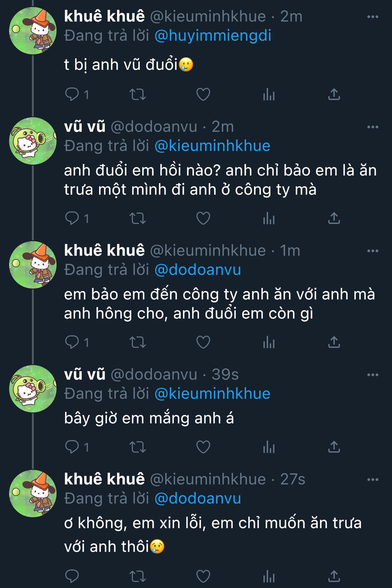The width and height of the screenshot is (392, 588).
Task: Share the "anh đuổi em hồi nào" tweet
Action: tap(334, 218)
